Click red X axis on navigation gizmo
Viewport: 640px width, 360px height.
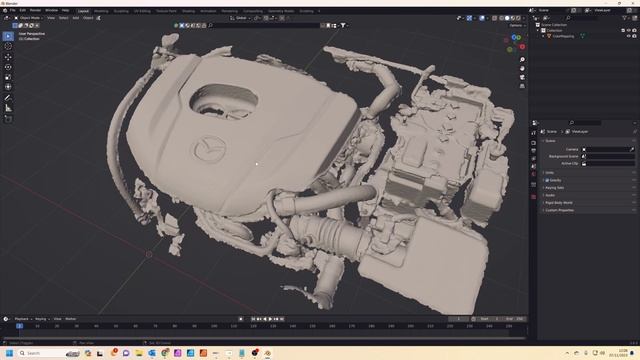522,47
